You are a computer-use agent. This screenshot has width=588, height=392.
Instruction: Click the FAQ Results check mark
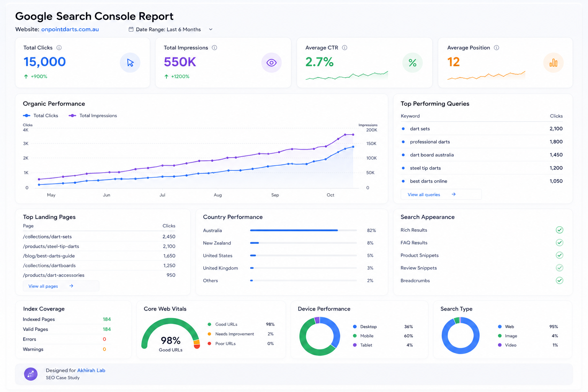tap(559, 243)
